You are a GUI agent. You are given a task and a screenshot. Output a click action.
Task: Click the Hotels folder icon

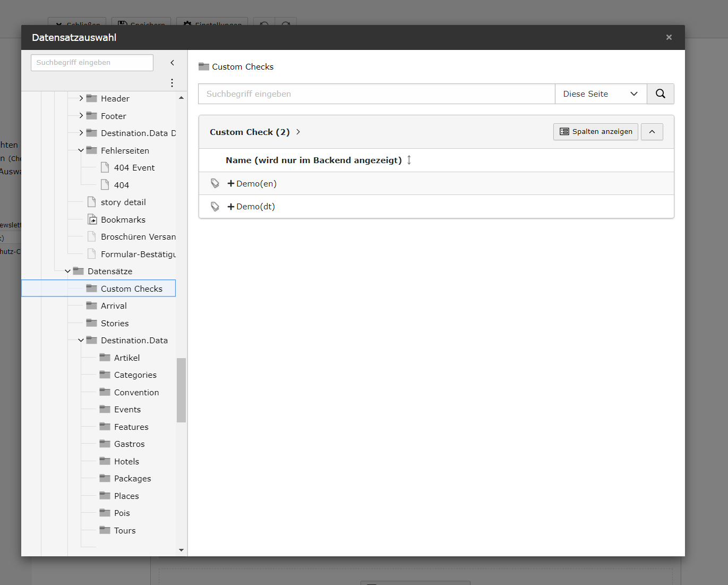point(105,461)
